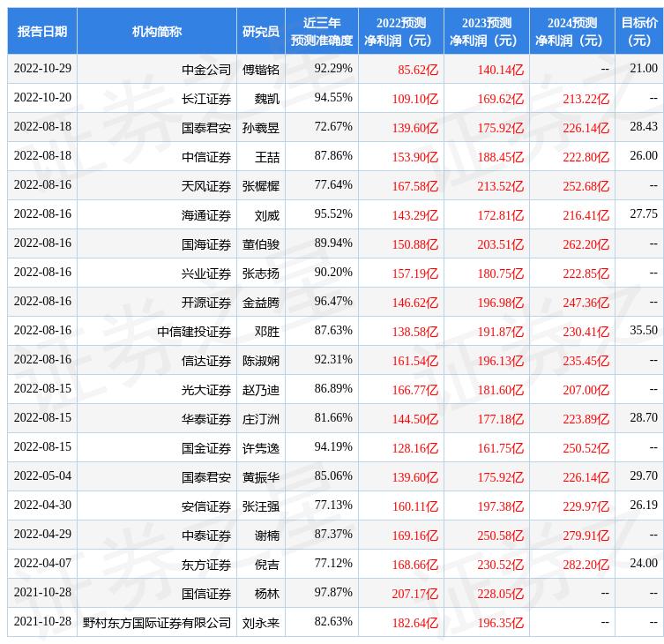Click the 213.22亿 forecast value
Viewport: 664px width, 644px height.
pos(586,99)
